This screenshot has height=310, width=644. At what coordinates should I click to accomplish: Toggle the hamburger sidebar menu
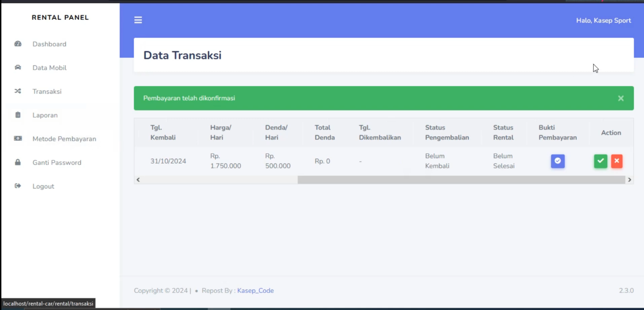tap(138, 20)
